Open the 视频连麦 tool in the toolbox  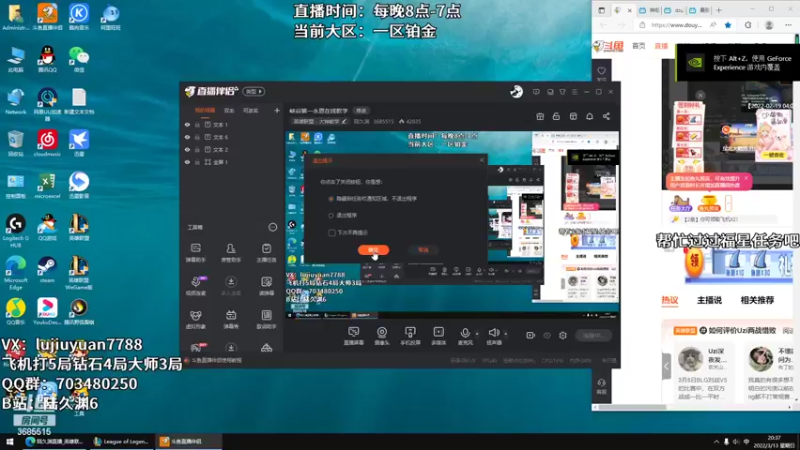195,286
